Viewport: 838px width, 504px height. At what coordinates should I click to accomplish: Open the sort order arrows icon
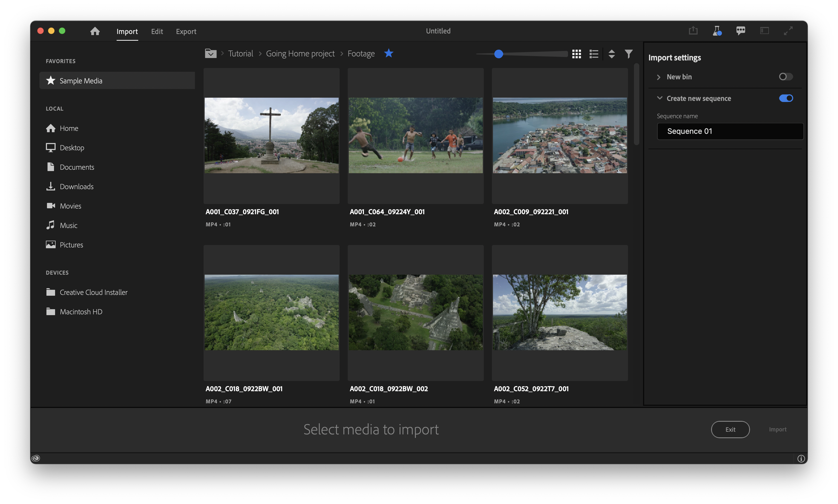tap(611, 54)
